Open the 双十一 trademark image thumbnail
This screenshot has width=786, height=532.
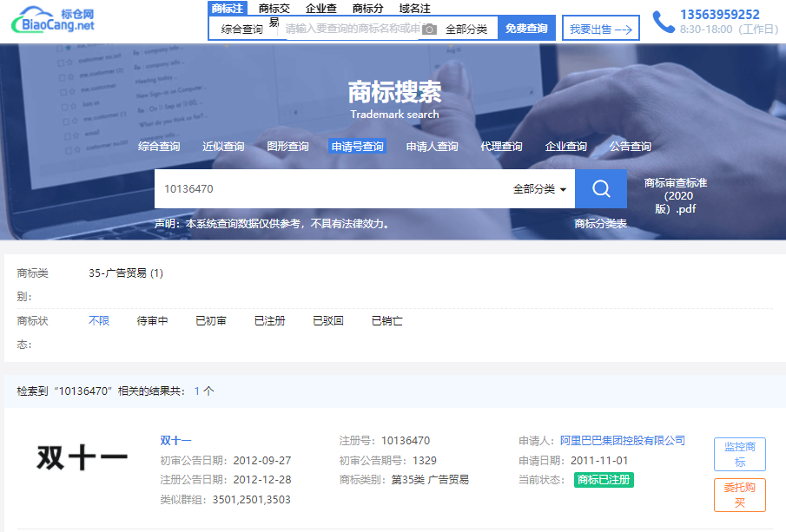[x=83, y=458]
